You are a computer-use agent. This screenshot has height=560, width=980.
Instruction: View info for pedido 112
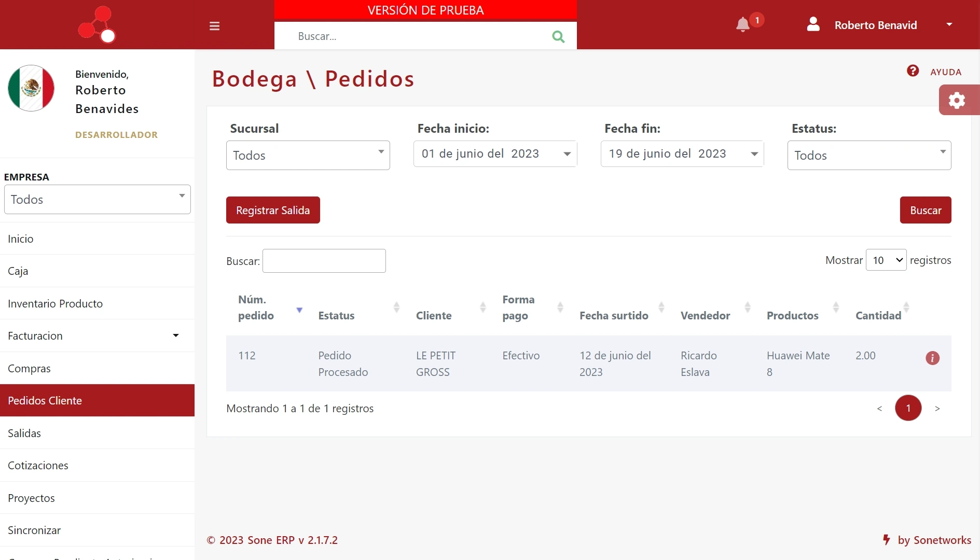click(932, 358)
